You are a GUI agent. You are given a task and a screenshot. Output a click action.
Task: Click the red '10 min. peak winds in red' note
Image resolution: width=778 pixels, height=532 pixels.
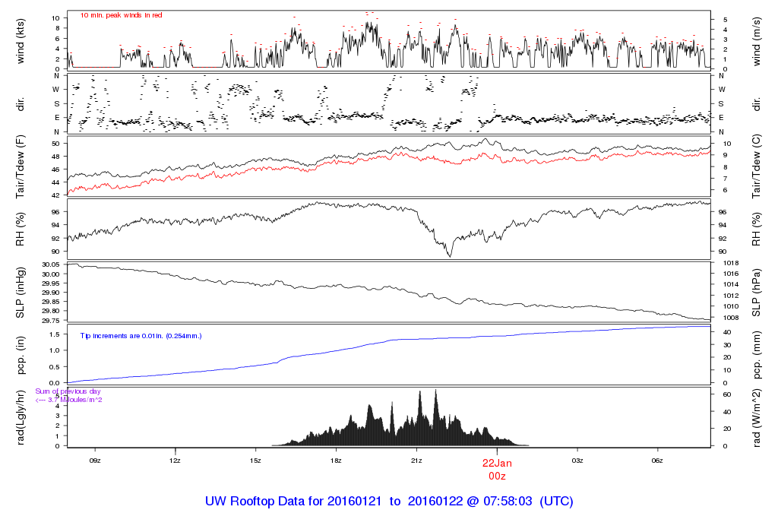121,15
